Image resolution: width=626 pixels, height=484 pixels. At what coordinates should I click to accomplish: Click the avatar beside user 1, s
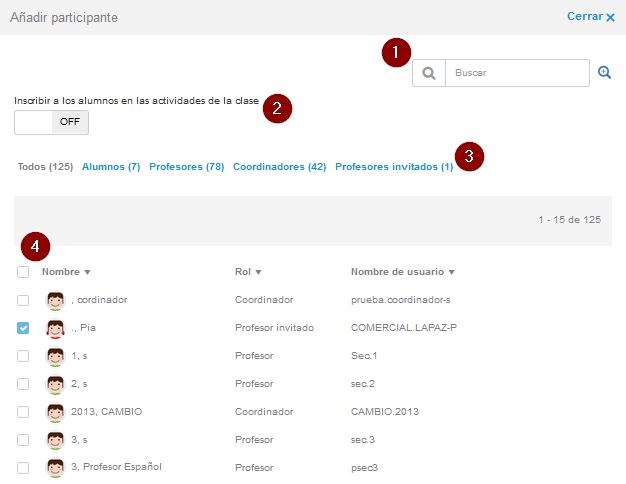[56, 356]
